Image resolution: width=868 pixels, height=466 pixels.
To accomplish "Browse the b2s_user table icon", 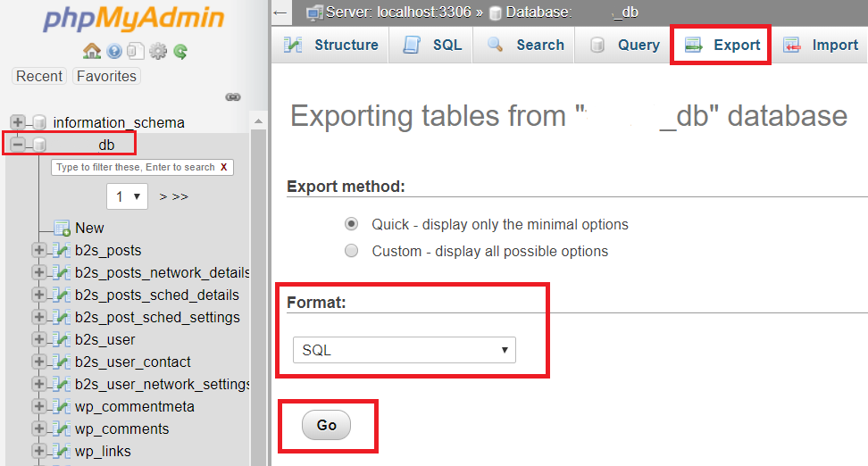I will tap(62, 339).
